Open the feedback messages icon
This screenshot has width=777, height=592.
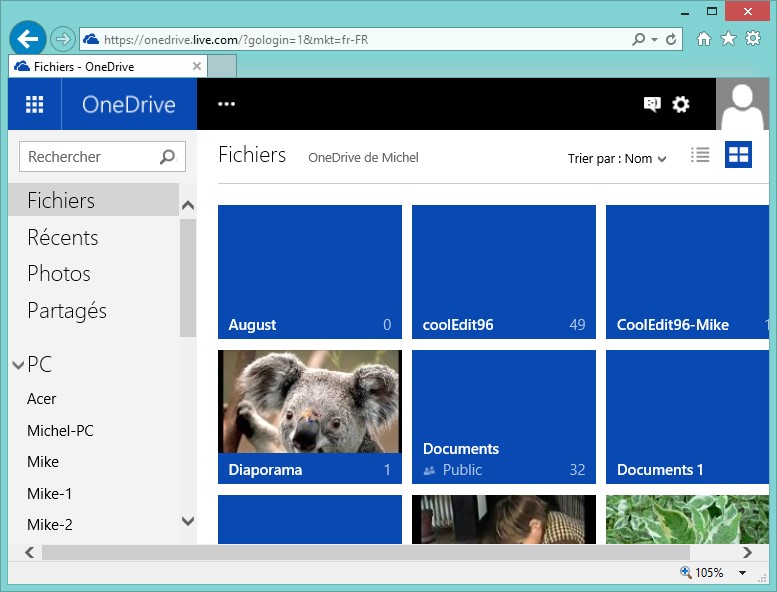click(x=652, y=104)
